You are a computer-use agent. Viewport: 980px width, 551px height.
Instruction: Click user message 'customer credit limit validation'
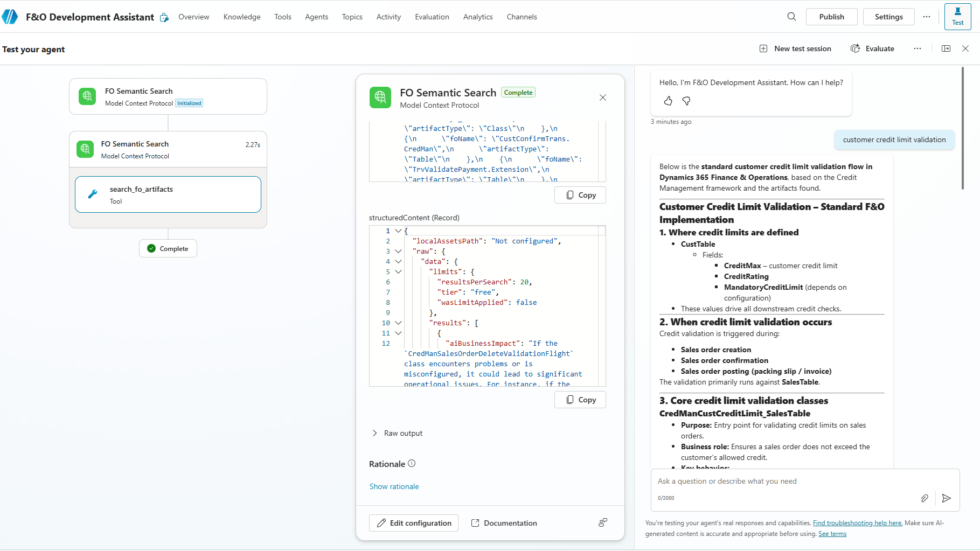894,140
